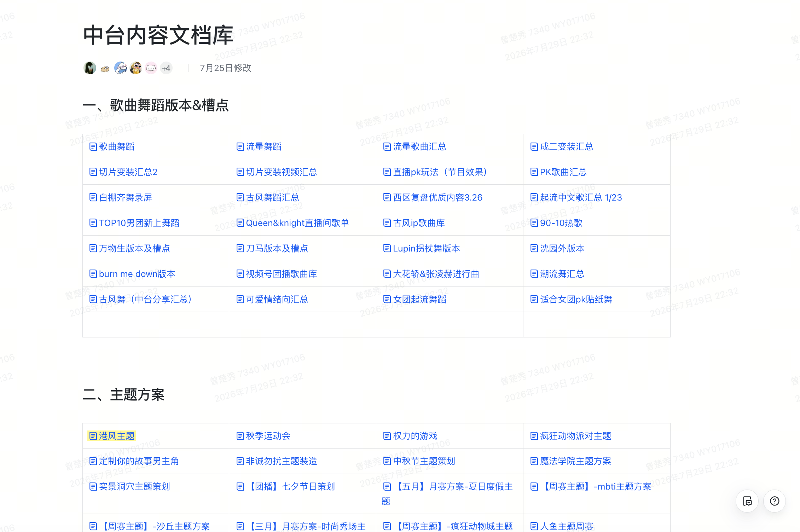Open 流量歌曲汇总 document
Image resolution: width=800 pixels, height=532 pixels.
pyautogui.click(x=415, y=146)
